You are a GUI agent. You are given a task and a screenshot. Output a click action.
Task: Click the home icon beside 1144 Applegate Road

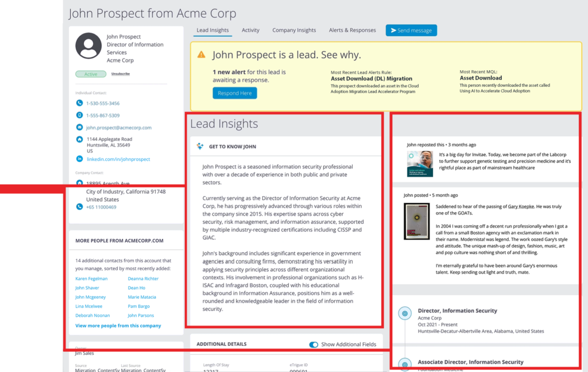coord(79,139)
